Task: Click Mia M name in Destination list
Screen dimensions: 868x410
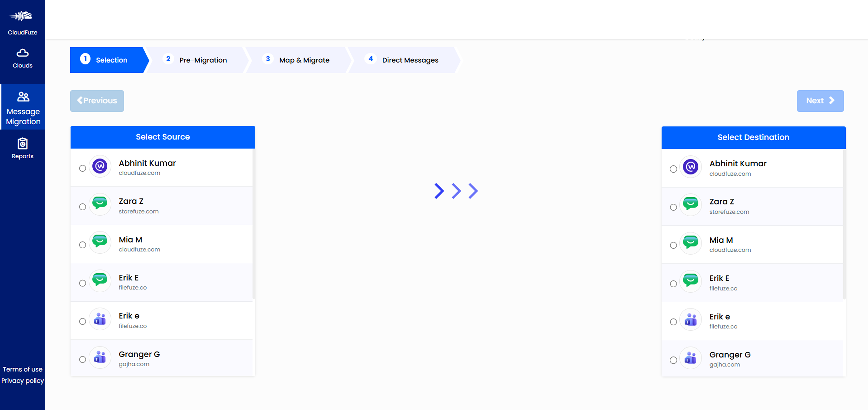Action: click(721, 240)
